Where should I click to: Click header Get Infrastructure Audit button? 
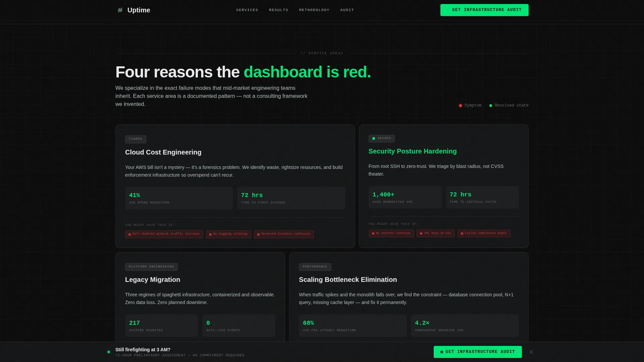pos(484,10)
